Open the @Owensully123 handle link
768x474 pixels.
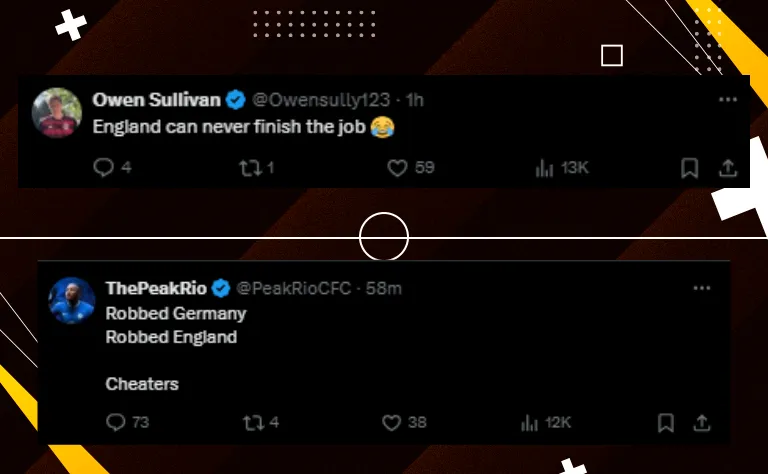pos(319,100)
